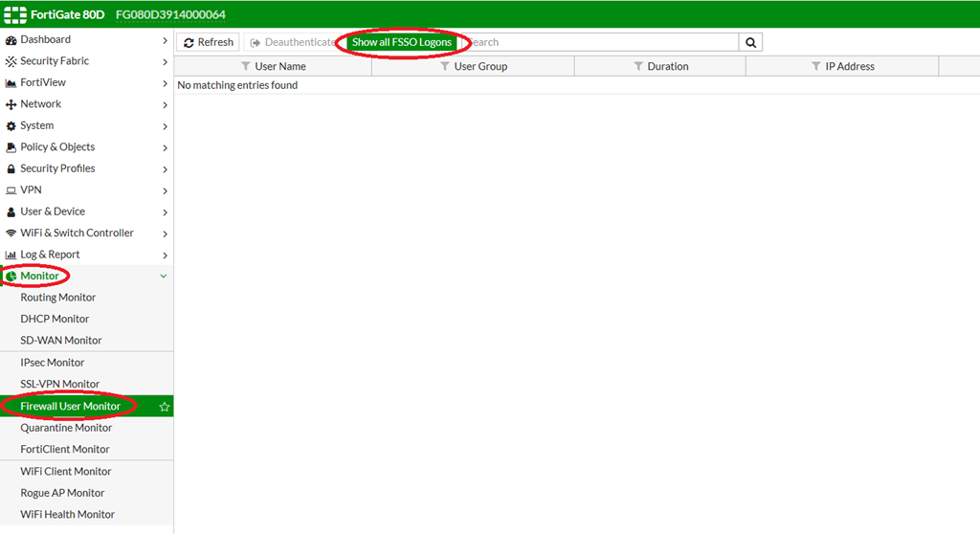980x534 pixels.
Task: Expand the VPN chevron
Action: pyautogui.click(x=165, y=190)
